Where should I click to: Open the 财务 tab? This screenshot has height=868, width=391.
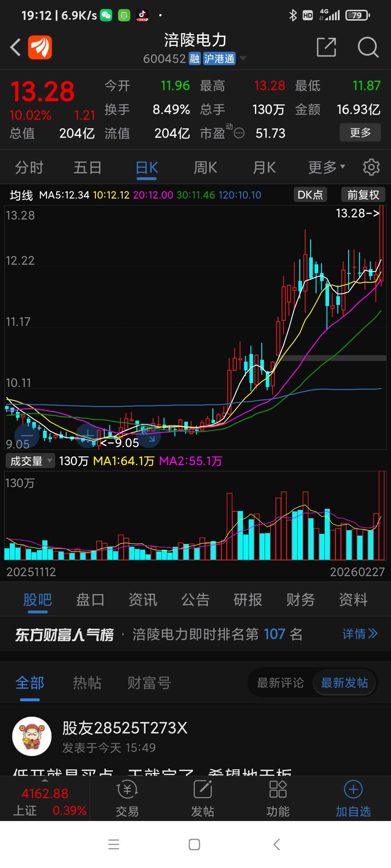point(300,600)
